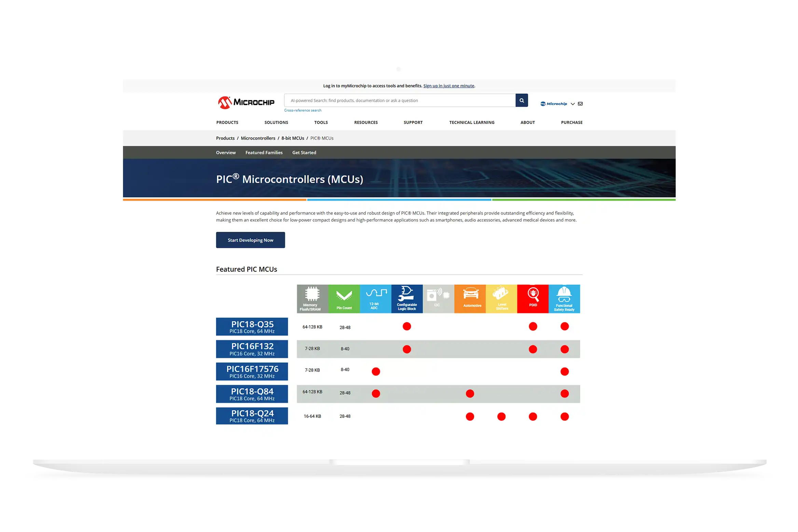Click the PIC® MCUs breadcrumb text
The image size is (798, 532).
point(322,138)
